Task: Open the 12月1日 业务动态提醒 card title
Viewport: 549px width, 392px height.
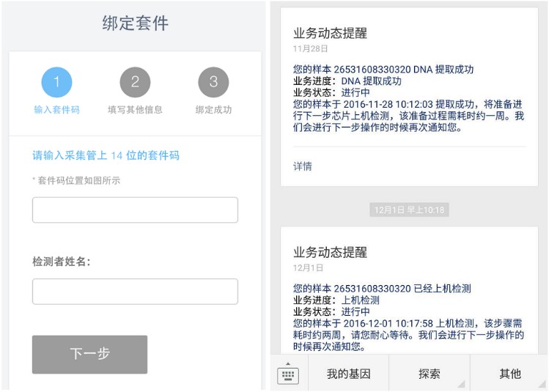Action: coord(330,252)
